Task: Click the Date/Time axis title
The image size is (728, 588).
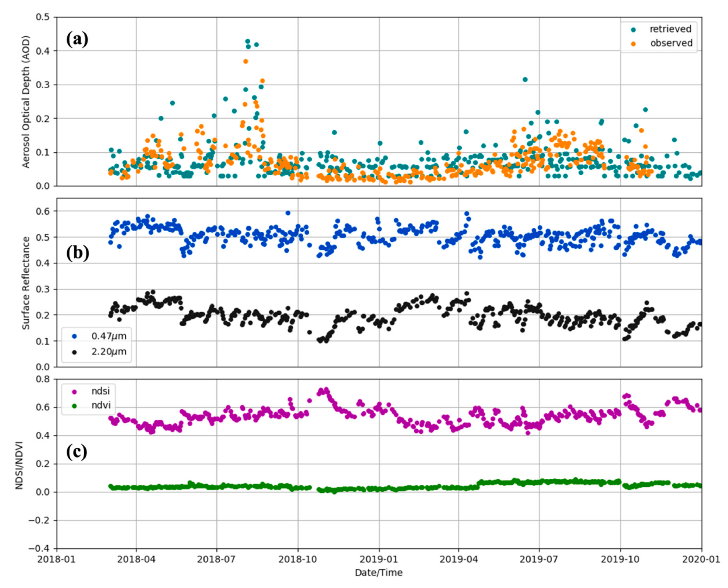Action: pyautogui.click(x=379, y=573)
